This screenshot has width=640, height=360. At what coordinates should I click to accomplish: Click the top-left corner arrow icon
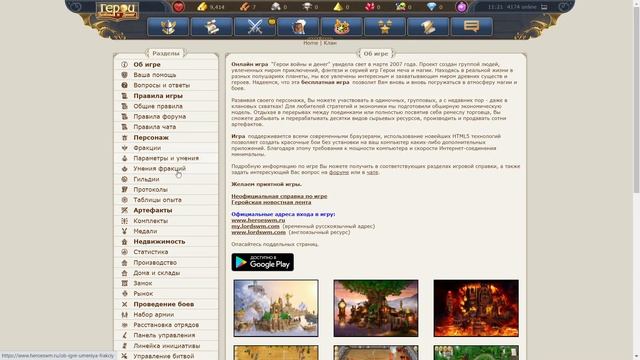click(75, 7)
